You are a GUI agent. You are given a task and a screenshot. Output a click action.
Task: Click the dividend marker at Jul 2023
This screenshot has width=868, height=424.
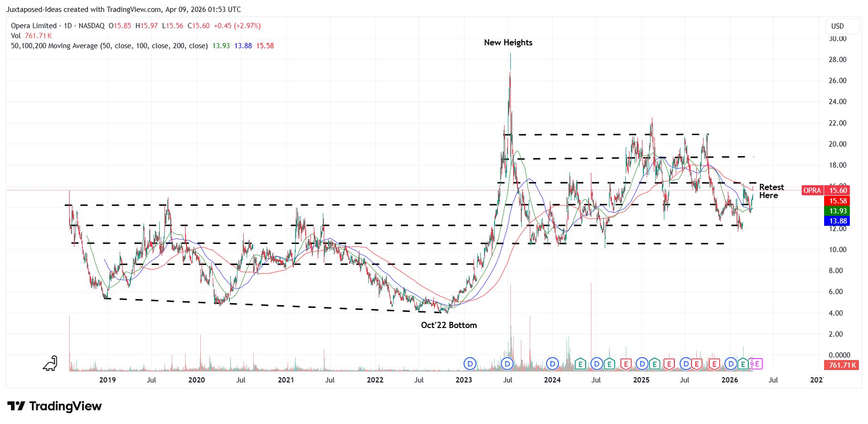click(x=507, y=364)
